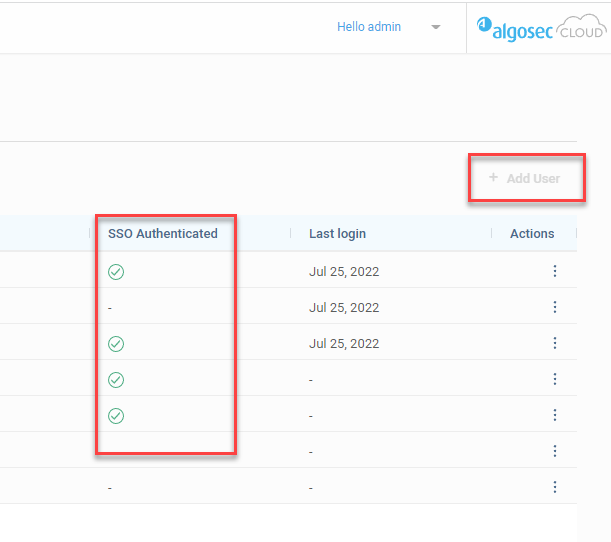611x542 pixels.
Task: Click the SSO dash in the second row
Action: tap(110, 308)
